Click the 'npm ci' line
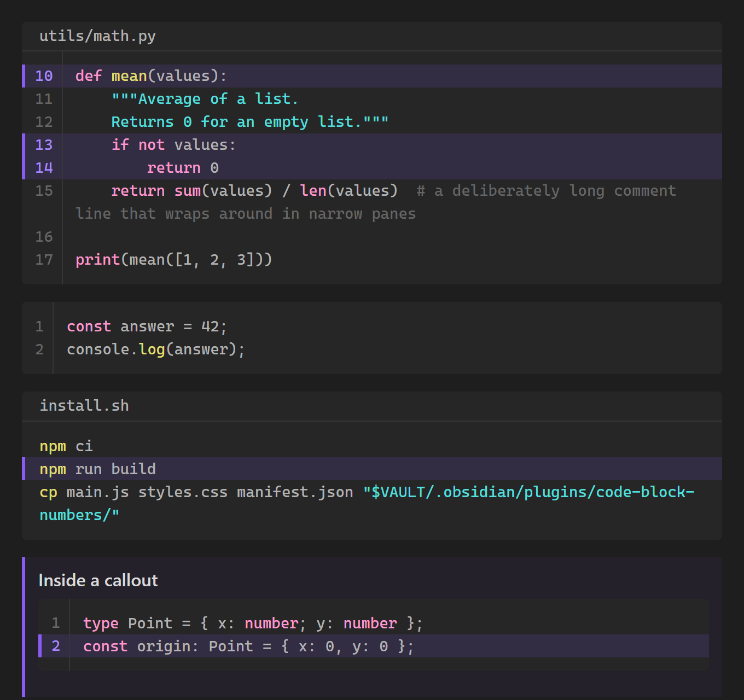 [66, 446]
